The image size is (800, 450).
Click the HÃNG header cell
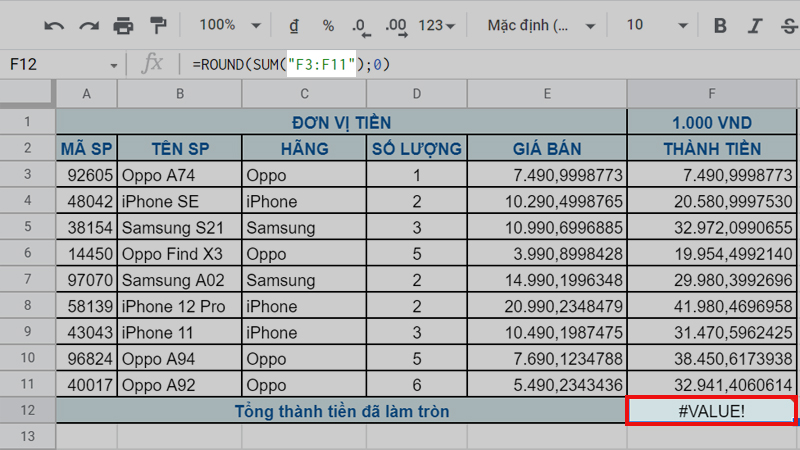tap(304, 148)
